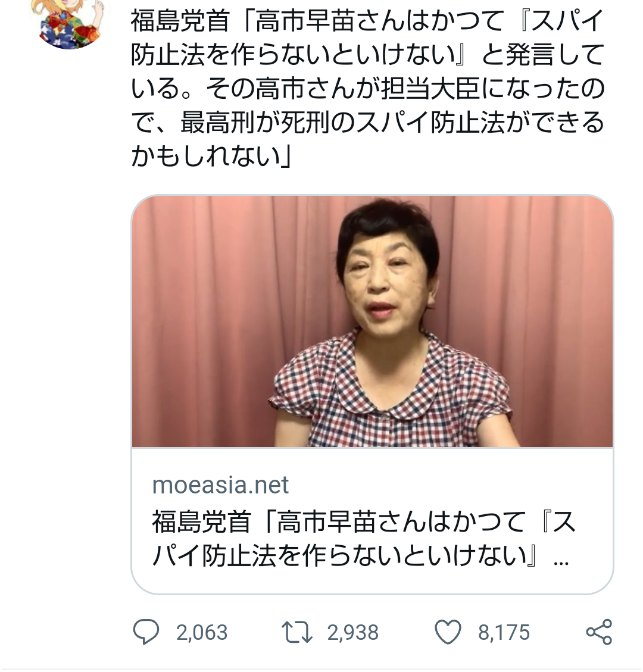The image size is (643, 672).
Task: Click tweet's last line かもしれない」
Action: pyautogui.click(x=211, y=155)
